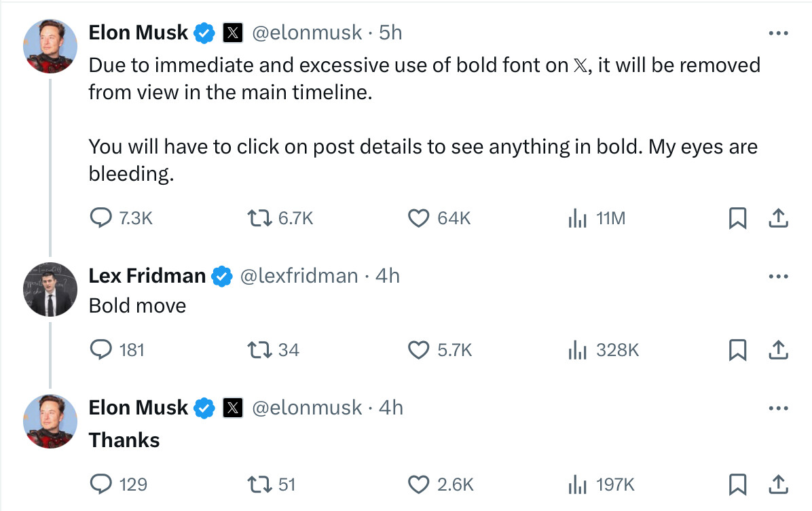Image resolution: width=812 pixels, height=511 pixels.
Task: Bookmark Elon Musk's first post
Action: tap(737, 217)
